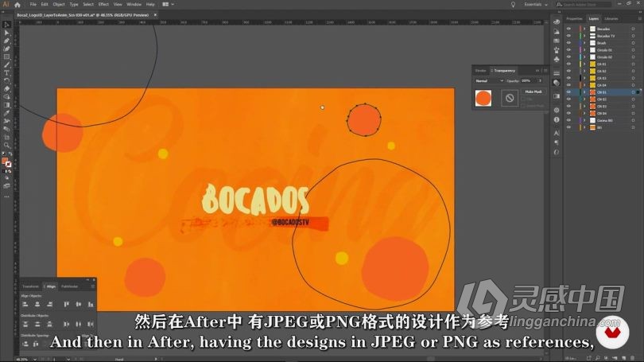
Task: Hide the Brush layer
Action: [568, 43]
